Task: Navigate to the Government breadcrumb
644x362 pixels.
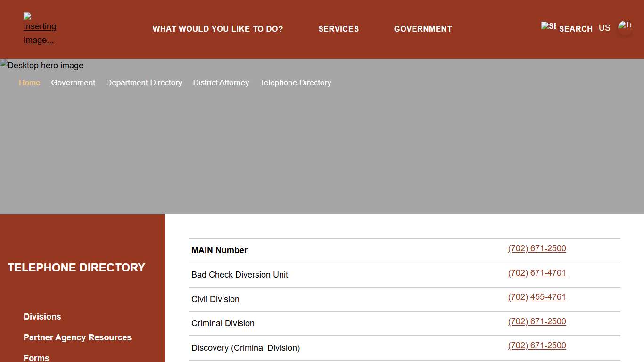Action: [73, 82]
